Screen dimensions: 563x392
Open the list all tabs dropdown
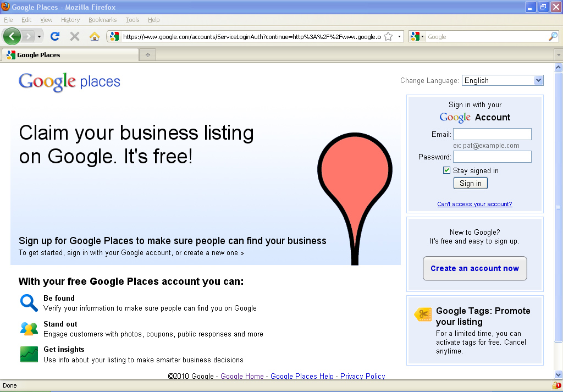point(559,55)
